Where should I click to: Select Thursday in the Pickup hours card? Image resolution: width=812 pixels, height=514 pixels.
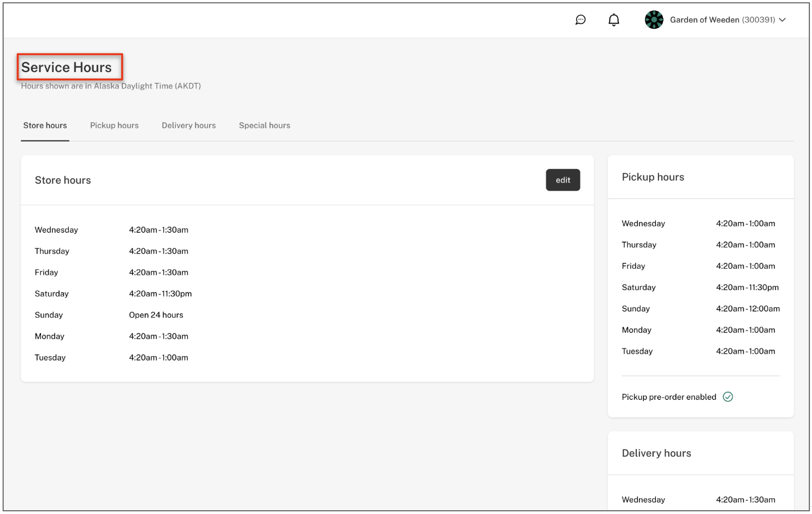click(639, 245)
